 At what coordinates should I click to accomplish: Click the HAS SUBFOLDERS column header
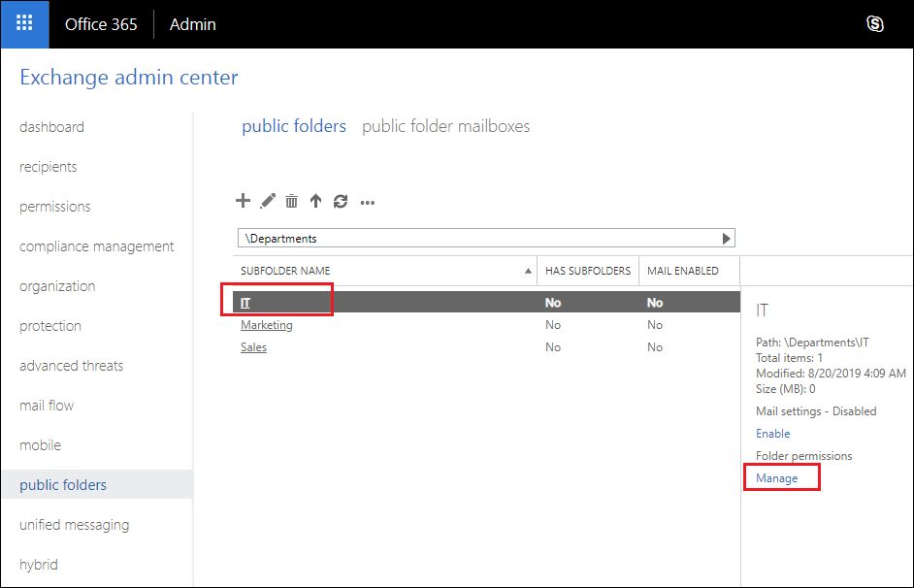588,271
